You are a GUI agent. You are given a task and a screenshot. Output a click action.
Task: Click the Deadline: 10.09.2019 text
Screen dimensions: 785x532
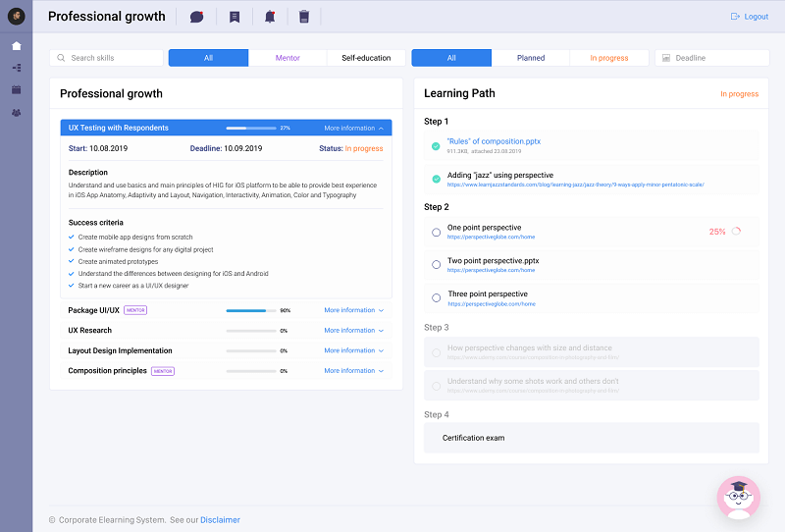click(226, 148)
